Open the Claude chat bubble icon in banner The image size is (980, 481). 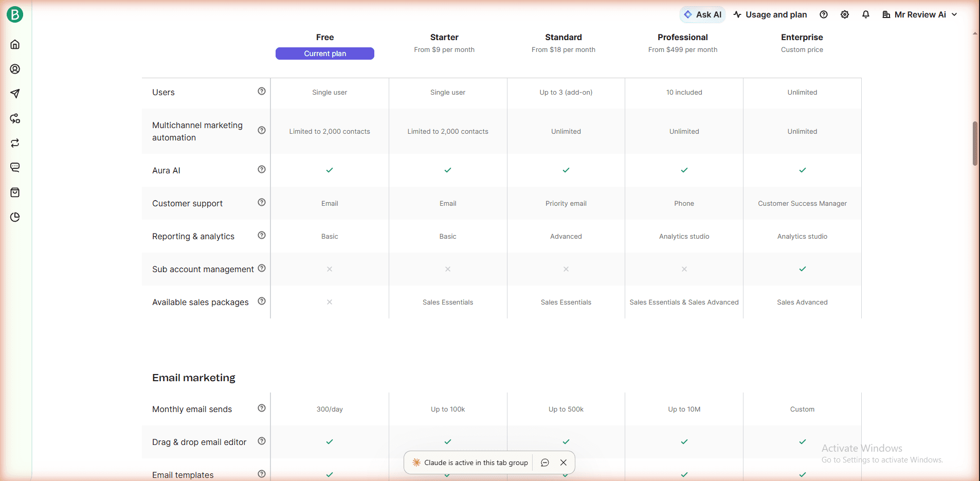point(545,462)
